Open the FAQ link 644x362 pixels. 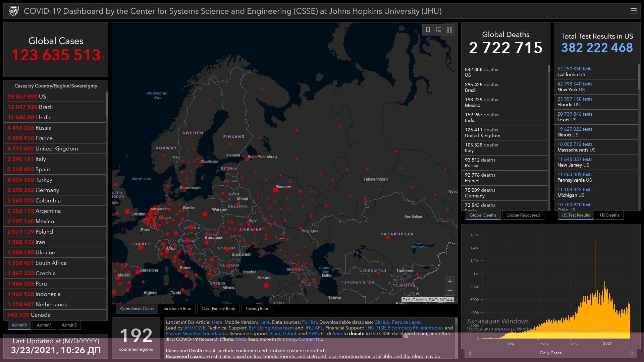[240, 339]
